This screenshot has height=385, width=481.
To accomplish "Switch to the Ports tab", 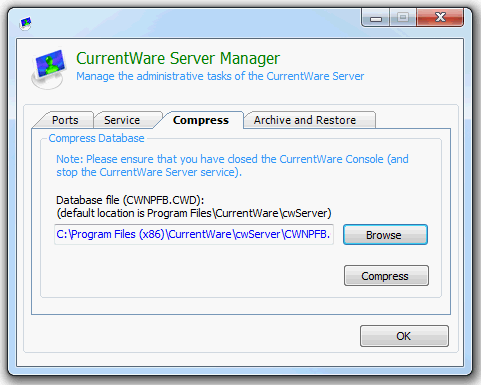I will (x=64, y=120).
